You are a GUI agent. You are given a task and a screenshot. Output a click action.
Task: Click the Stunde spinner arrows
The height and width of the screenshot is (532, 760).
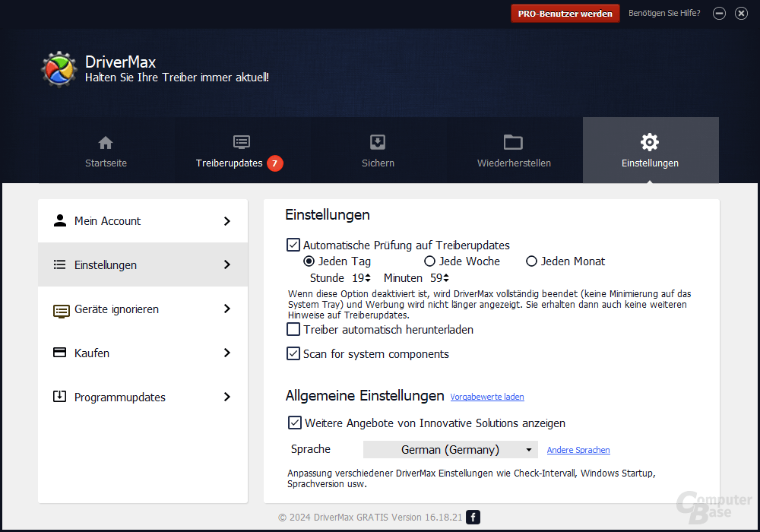click(x=368, y=277)
